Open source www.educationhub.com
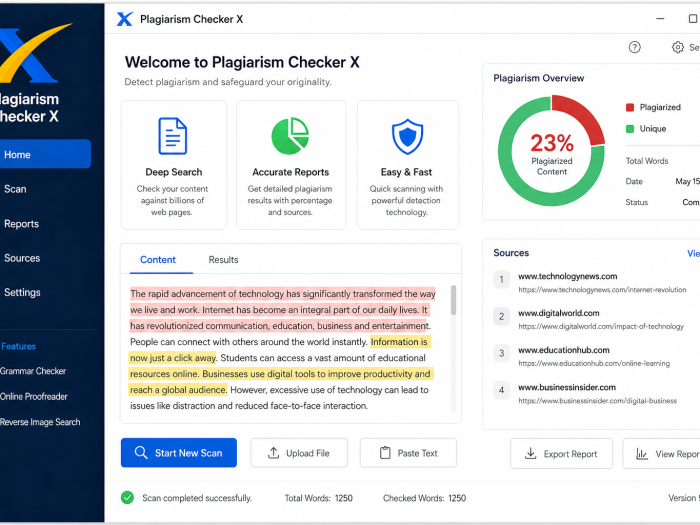The height and width of the screenshot is (525, 700). 563,350
